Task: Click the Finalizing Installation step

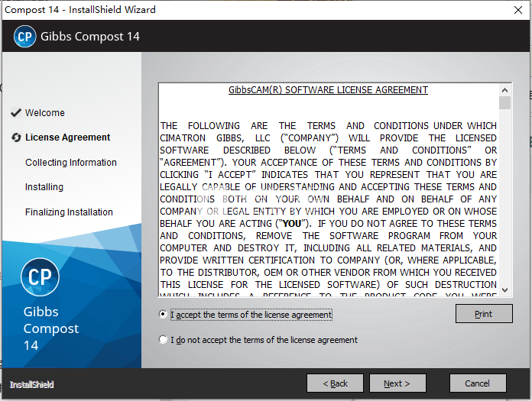Action: pos(69,212)
